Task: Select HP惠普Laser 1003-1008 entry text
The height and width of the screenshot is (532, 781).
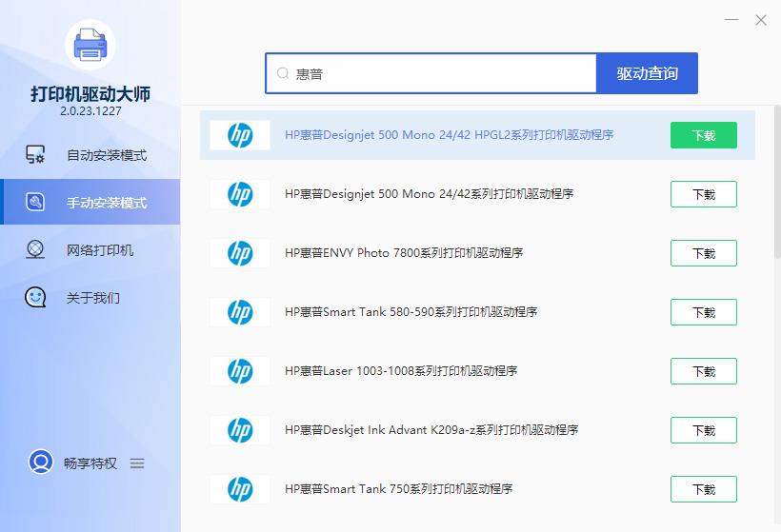Action: 401,371
